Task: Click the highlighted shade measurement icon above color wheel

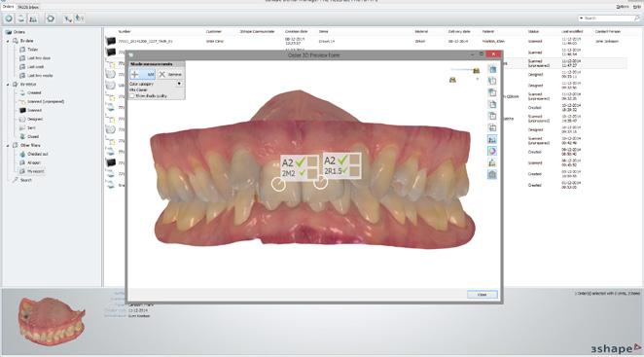Action: [x=492, y=140]
